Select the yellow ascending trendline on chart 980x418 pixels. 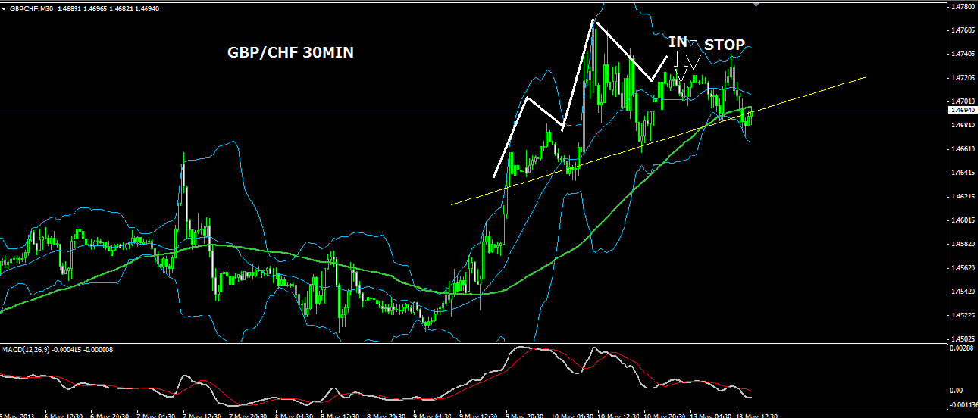[658, 140]
